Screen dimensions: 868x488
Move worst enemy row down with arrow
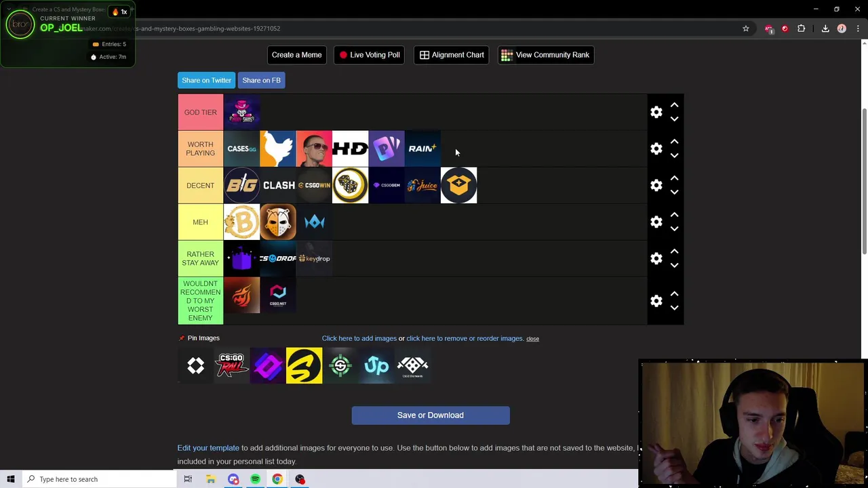[x=674, y=308]
